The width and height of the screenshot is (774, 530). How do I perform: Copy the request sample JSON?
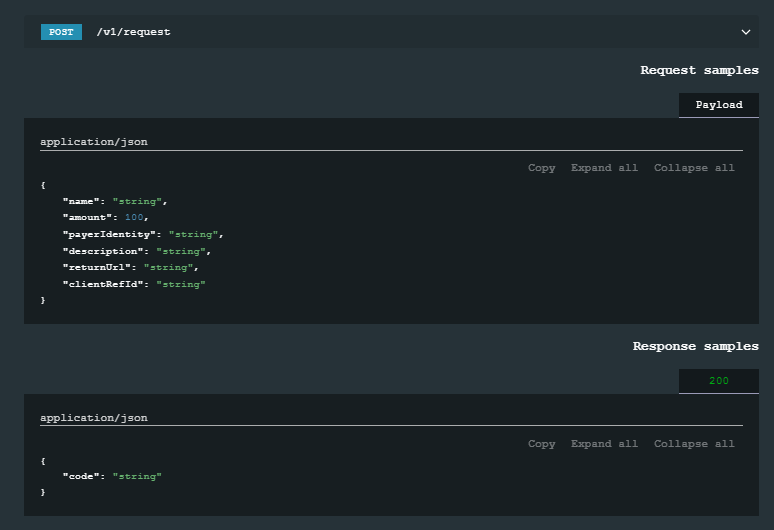[542, 168]
